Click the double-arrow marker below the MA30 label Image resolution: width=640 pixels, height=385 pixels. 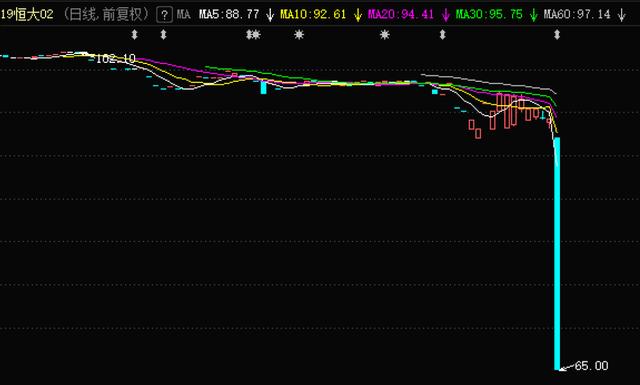(442, 35)
